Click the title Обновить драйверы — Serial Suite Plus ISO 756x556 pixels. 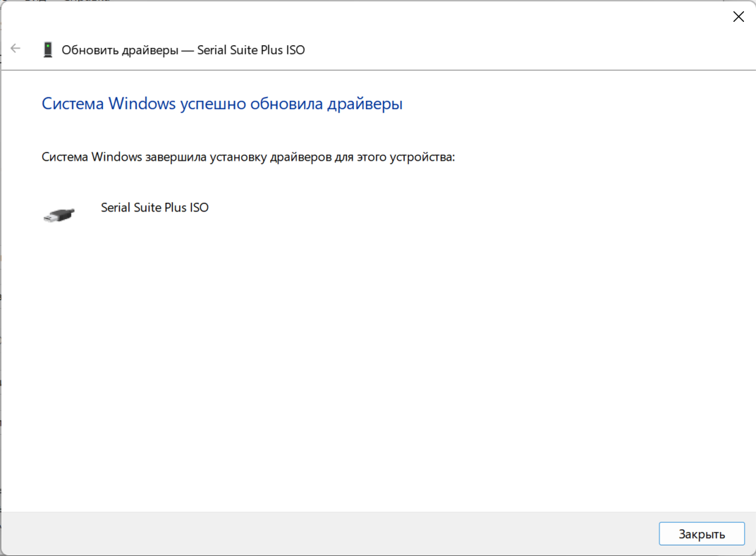click(x=183, y=50)
